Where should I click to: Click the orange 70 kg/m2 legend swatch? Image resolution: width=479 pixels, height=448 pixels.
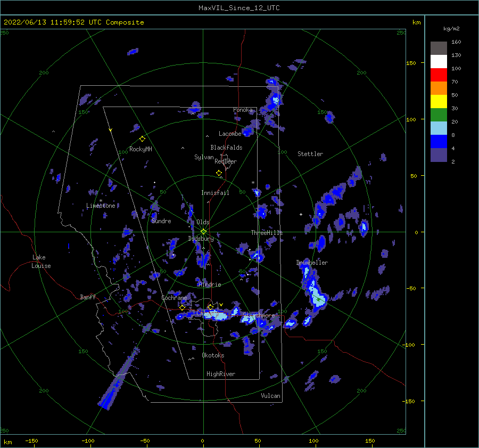439,88
